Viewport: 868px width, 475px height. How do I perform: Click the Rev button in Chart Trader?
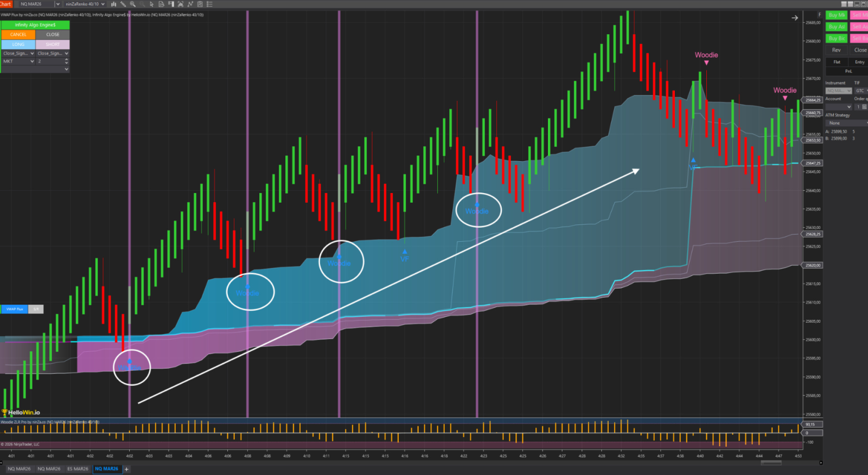[x=837, y=50]
